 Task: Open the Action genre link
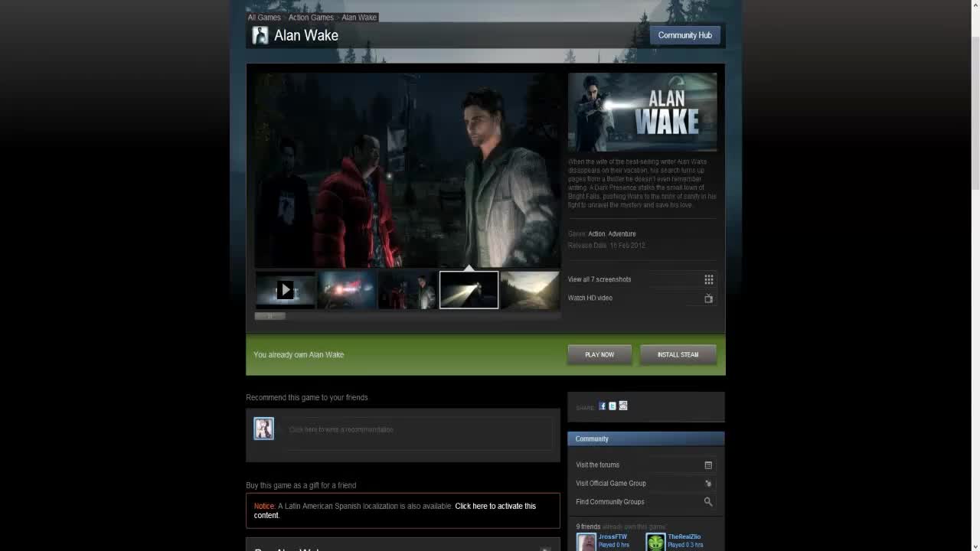pos(596,234)
